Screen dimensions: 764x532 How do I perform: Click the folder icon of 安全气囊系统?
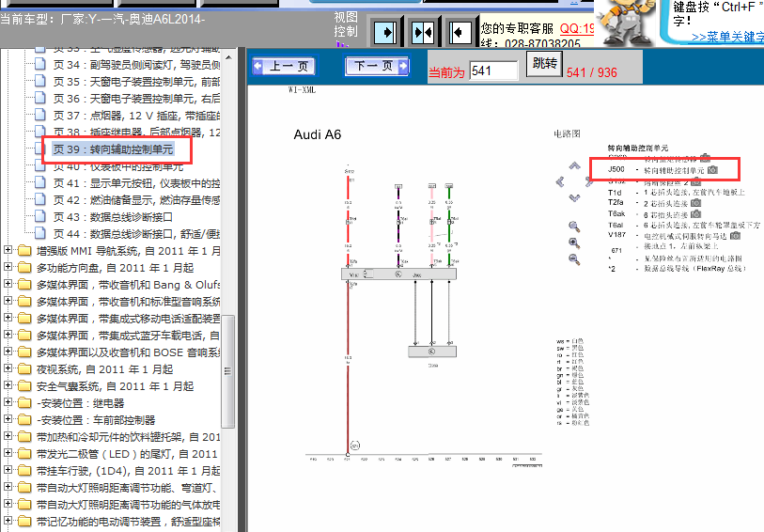[24, 386]
